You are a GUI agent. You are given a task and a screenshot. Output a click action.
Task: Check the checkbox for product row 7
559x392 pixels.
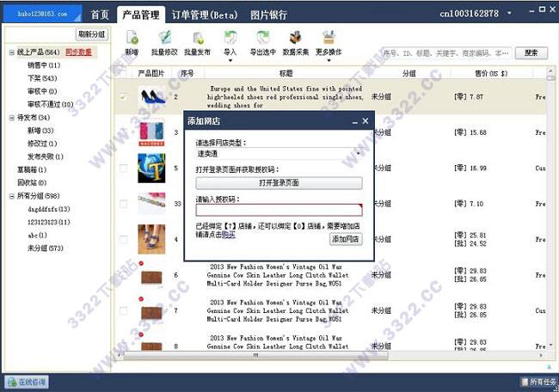click(123, 310)
